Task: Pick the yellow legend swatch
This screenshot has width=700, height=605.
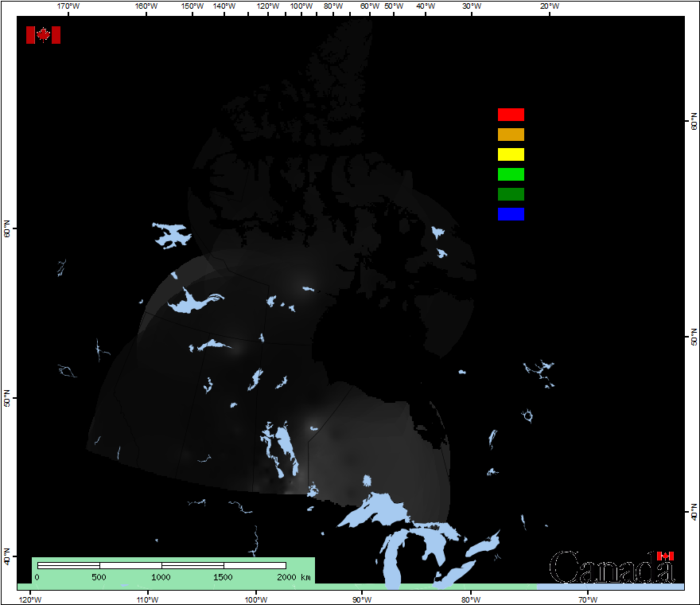Action: pyautogui.click(x=511, y=154)
